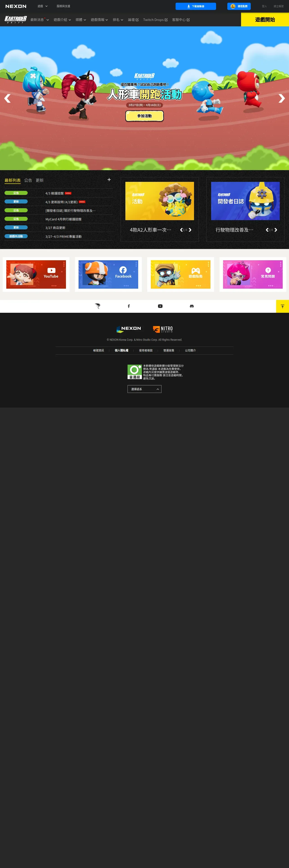Open the 常見問題 FAQ card
The width and height of the screenshot is (289, 868).
[253, 274]
